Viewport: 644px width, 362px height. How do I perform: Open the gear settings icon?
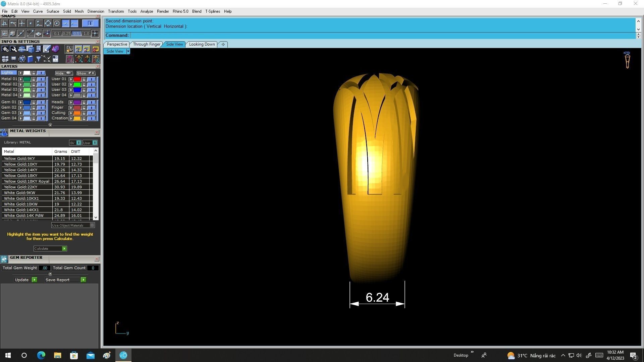pos(5,49)
